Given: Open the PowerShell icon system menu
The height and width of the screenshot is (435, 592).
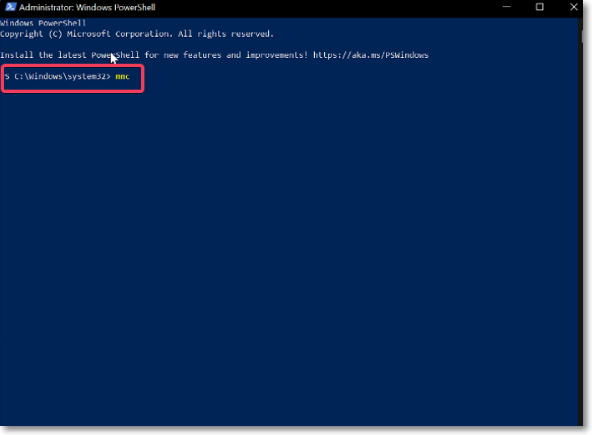Looking at the screenshot, I should [x=10, y=7].
